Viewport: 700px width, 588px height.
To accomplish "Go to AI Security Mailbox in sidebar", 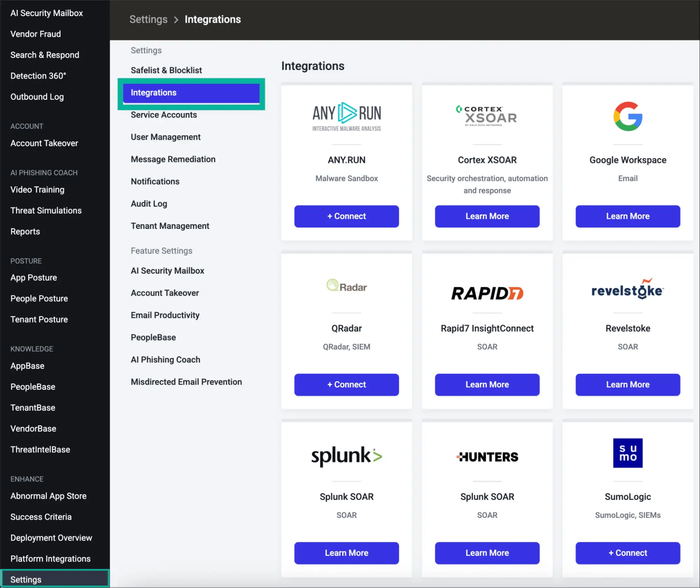I will click(47, 13).
